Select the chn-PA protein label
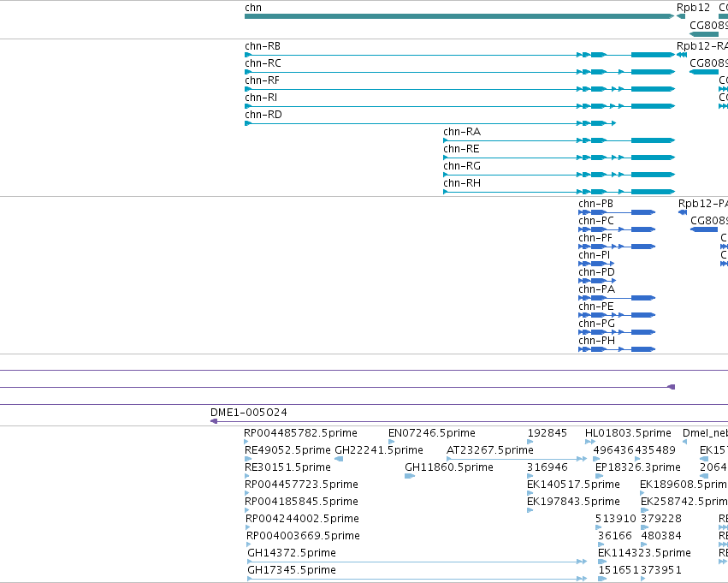 (x=596, y=289)
